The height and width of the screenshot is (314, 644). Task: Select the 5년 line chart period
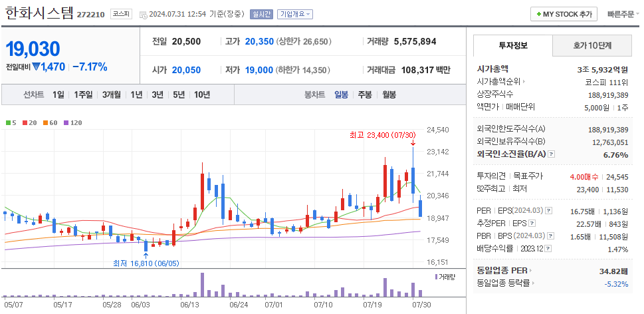179,94
